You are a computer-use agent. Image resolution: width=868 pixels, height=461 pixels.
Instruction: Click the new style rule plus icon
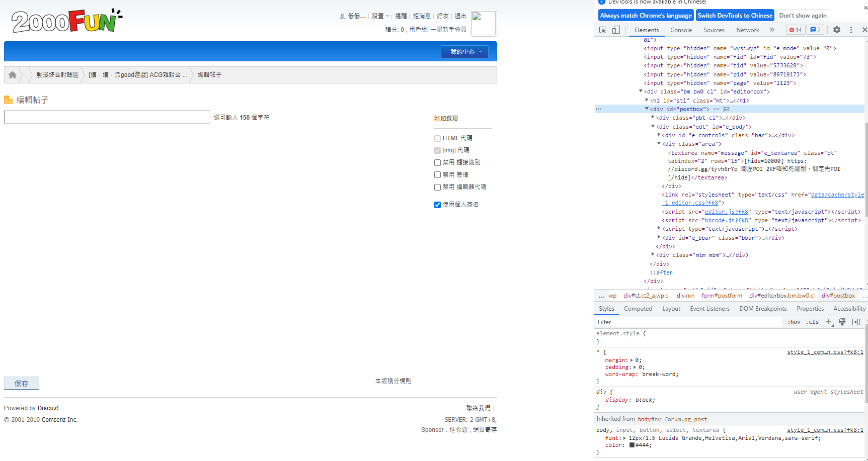pos(828,322)
